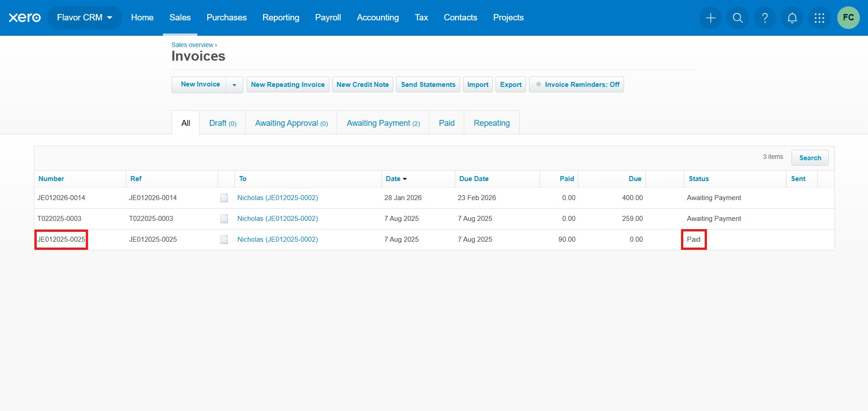Viewport: 868px width, 411px height.
Task: Open the search magnifier icon
Action: click(x=738, y=18)
